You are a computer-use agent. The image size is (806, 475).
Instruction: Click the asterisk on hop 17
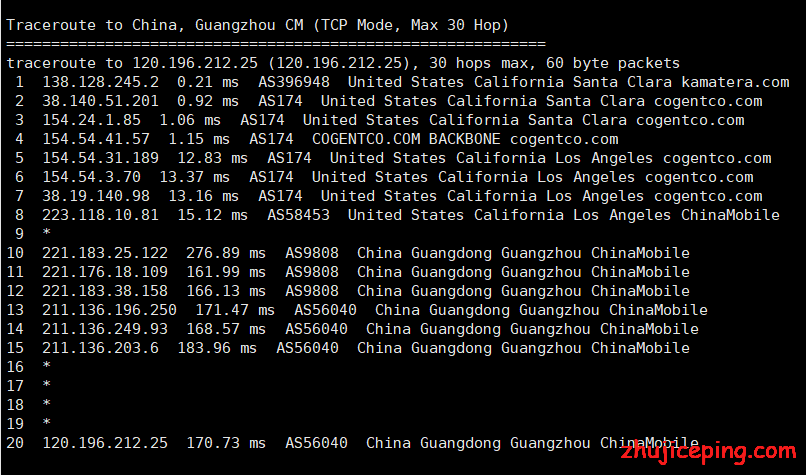pyautogui.click(x=47, y=385)
